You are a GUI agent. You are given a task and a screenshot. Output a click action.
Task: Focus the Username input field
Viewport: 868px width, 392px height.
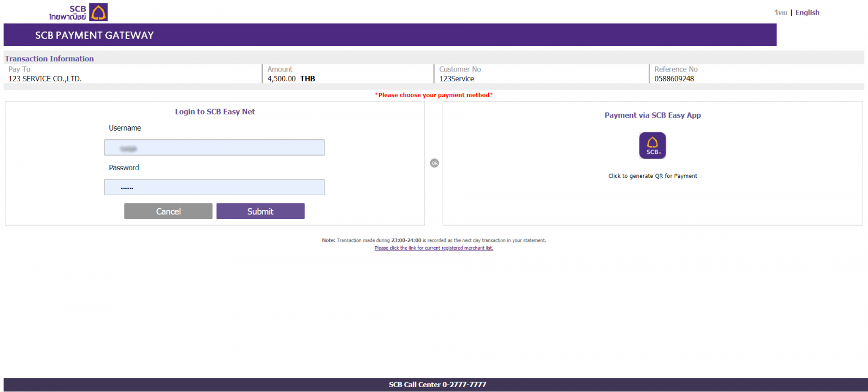[214, 147]
